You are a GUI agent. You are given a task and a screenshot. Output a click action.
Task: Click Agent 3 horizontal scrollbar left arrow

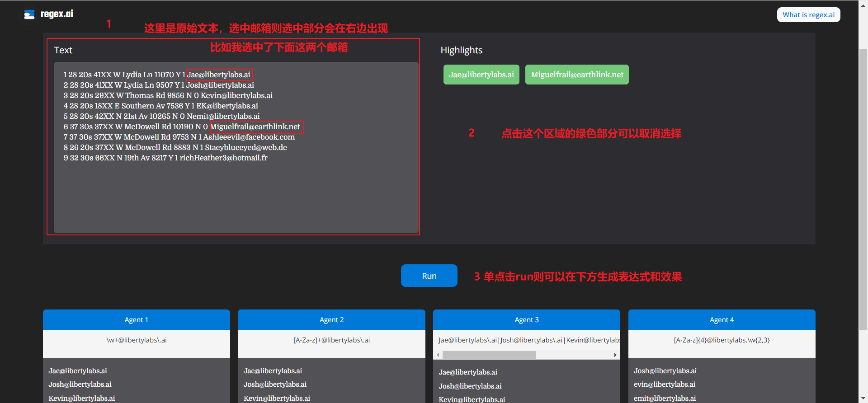pyautogui.click(x=438, y=355)
